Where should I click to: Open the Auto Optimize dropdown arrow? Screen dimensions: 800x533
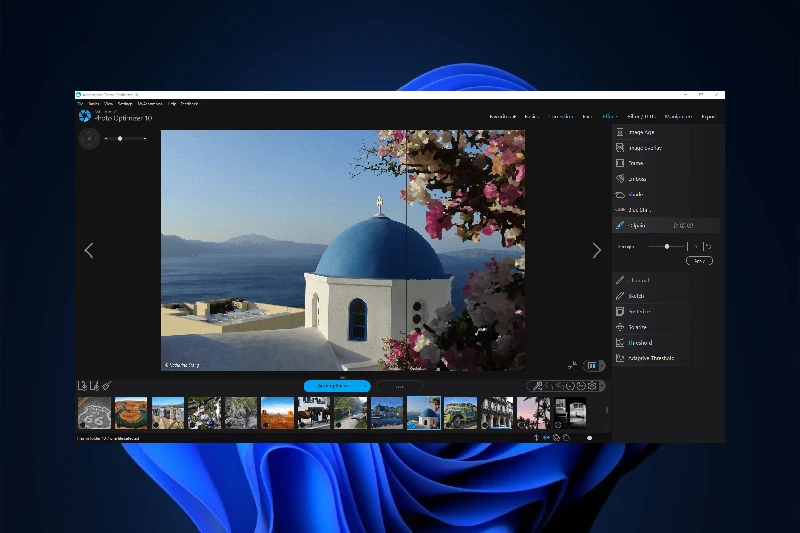(x=366, y=386)
